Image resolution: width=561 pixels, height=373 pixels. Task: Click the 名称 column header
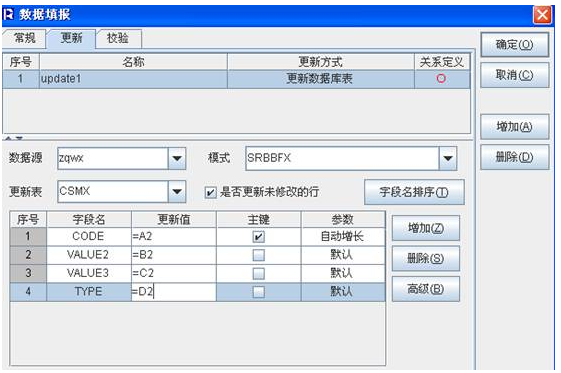(133, 62)
